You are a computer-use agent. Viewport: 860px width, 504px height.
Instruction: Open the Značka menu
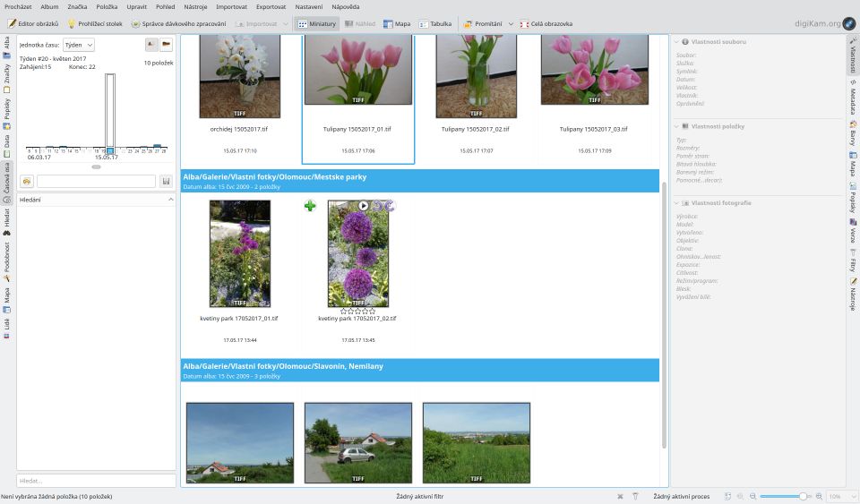pyautogui.click(x=77, y=6)
